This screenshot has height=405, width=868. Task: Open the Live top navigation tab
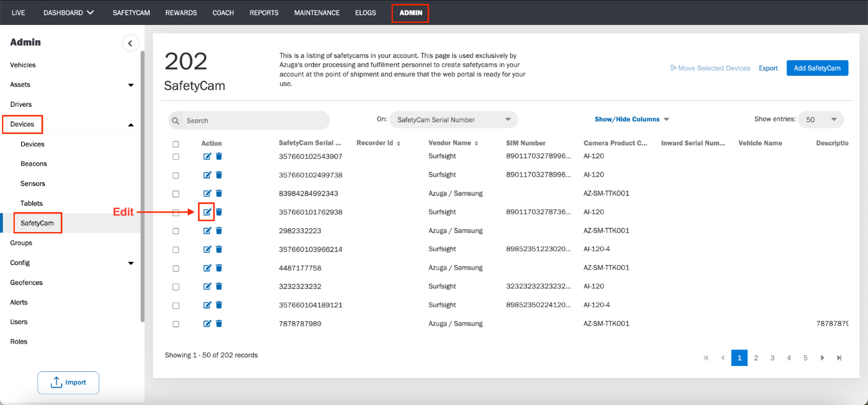(18, 12)
